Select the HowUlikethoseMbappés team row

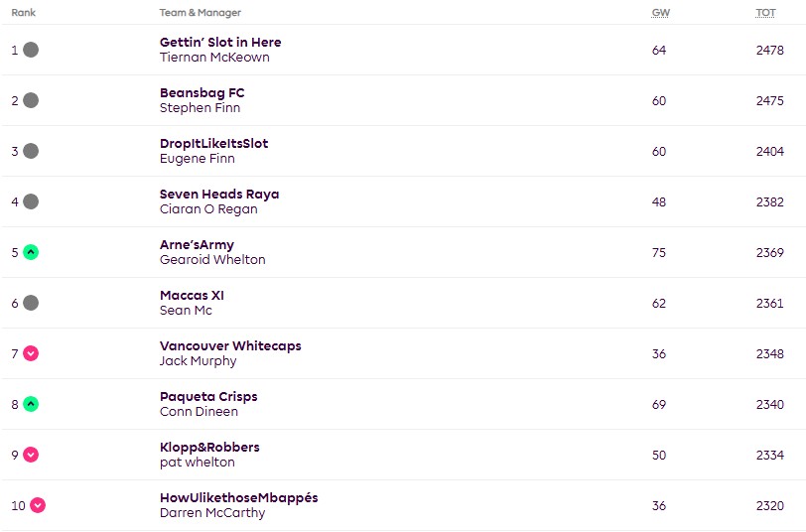coord(403,505)
